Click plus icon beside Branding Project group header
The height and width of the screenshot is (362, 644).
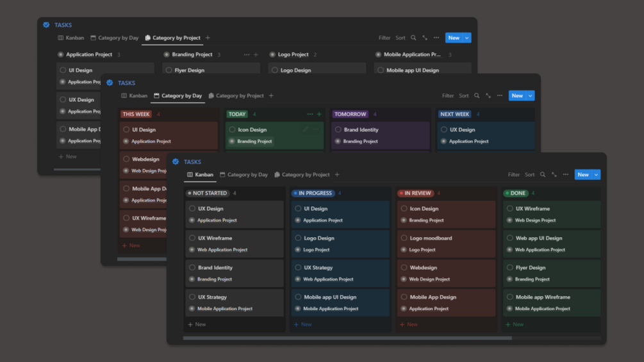pyautogui.click(x=256, y=54)
